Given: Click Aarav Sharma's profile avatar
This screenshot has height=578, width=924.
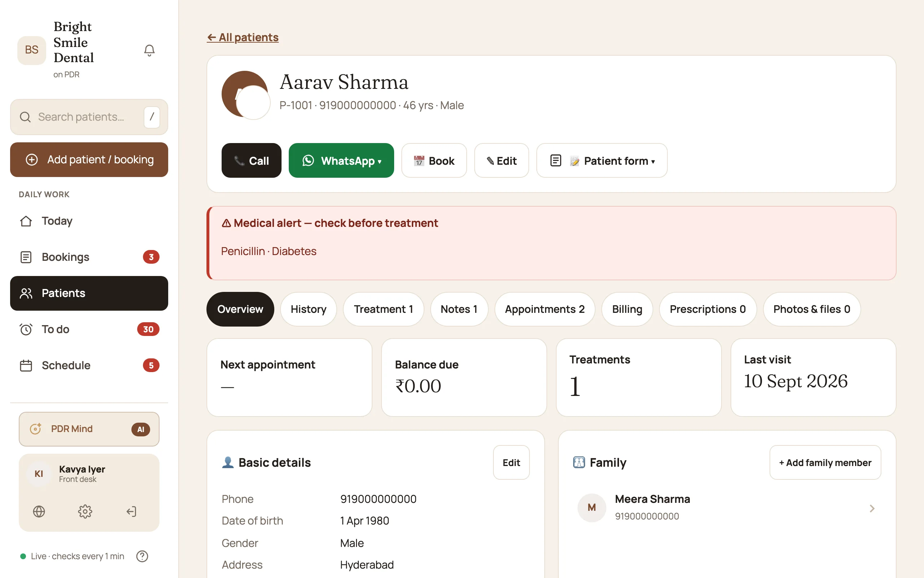Looking at the screenshot, I should pyautogui.click(x=245, y=94).
